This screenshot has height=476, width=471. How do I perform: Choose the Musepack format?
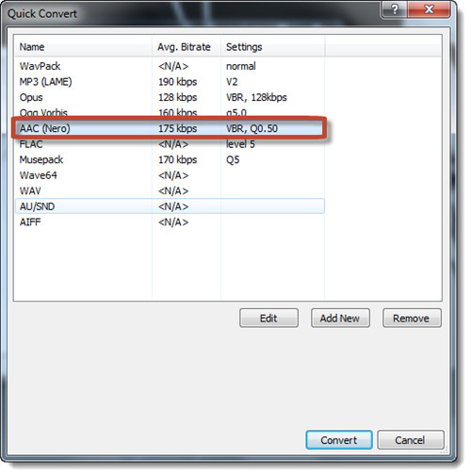pos(170,159)
